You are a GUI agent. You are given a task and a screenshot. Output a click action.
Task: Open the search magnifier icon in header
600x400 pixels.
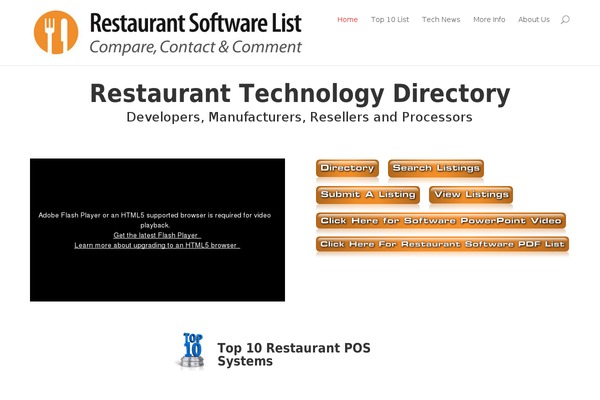click(x=565, y=20)
